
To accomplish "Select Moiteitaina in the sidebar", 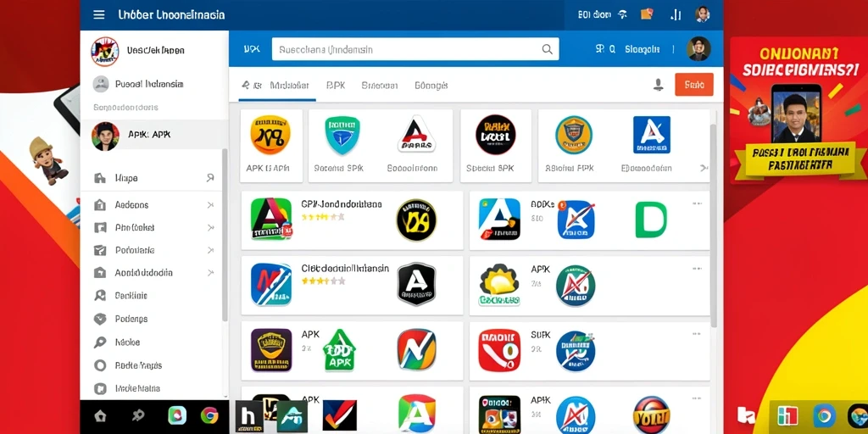I will (x=137, y=388).
